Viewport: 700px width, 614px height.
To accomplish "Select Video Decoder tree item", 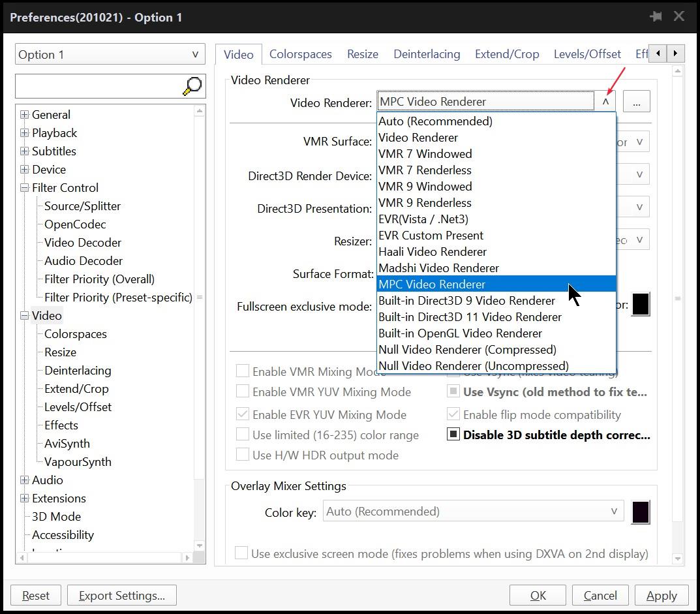I will coord(83,243).
